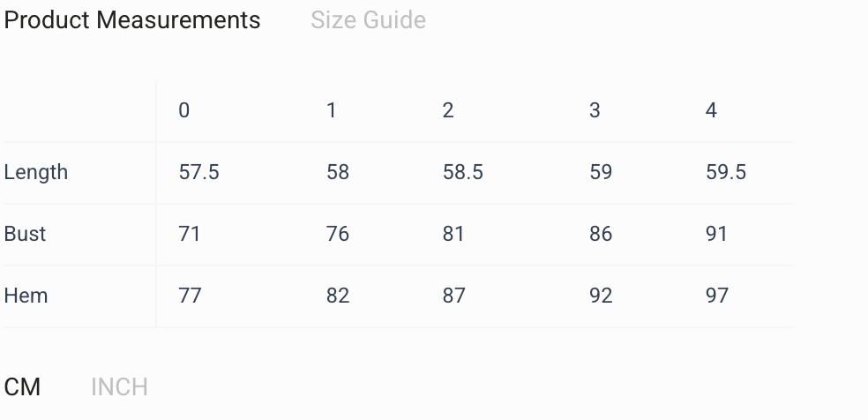Select the Product Measurements tab
Screen dimensions: 868x420
[131, 20]
